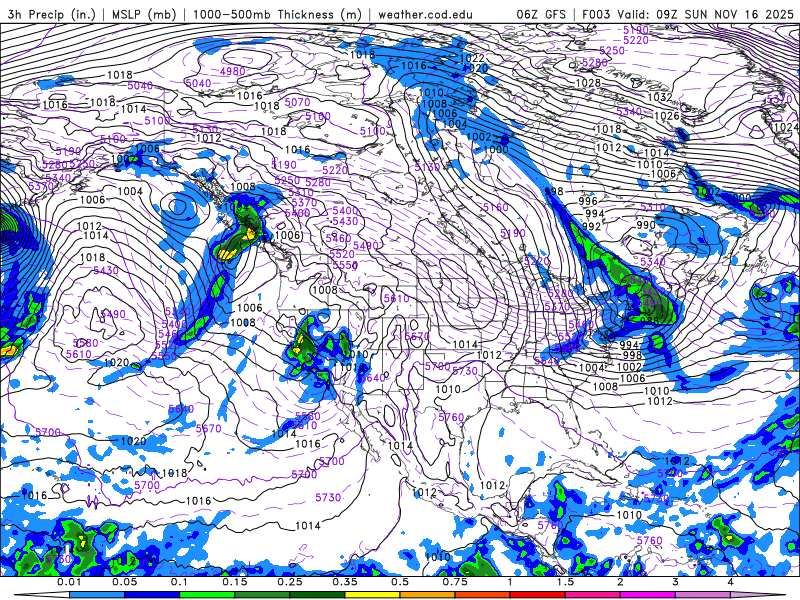This screenshot has height=600, width=800.
Task: Click the 1.5 value on the legend scale
Action: point(565,582)
